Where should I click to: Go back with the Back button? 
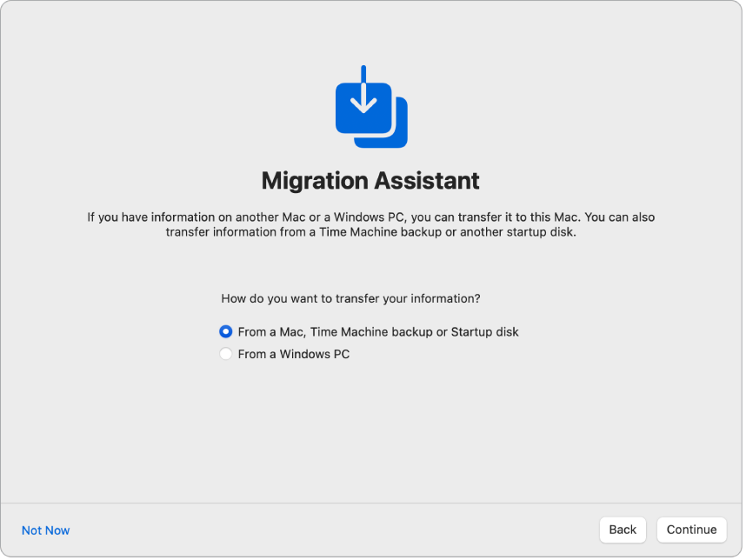(x=623, y=530)
